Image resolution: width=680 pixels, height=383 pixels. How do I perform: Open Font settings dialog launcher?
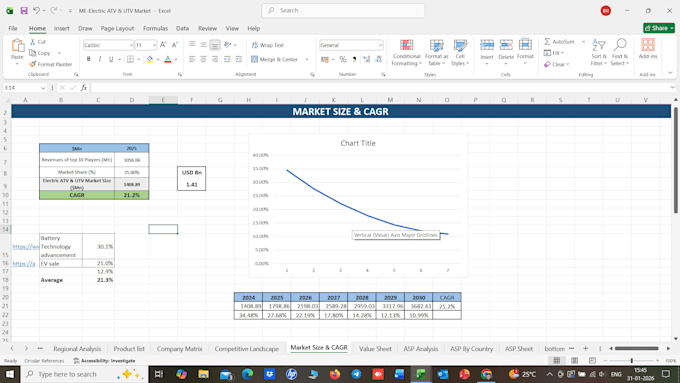(x=180, y=75)
